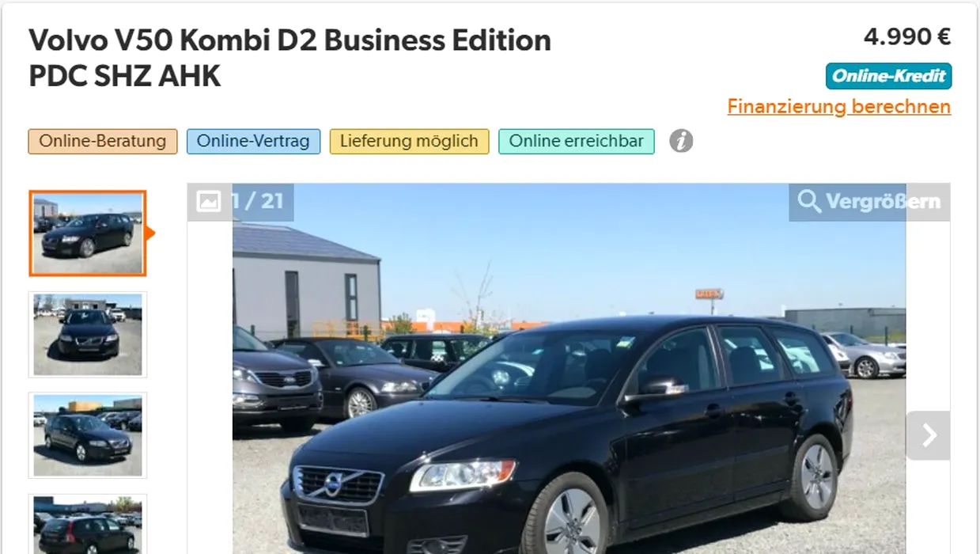This screenshot has width=980, height=554.
Task: Select the fourth thumbnail showing rear view
Action: 88,524
